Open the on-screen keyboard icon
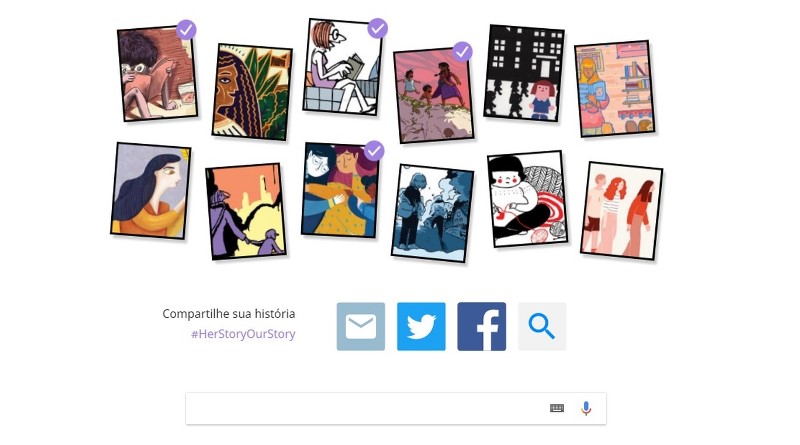This screenshot has width=800, height=445. coord(557,408)
